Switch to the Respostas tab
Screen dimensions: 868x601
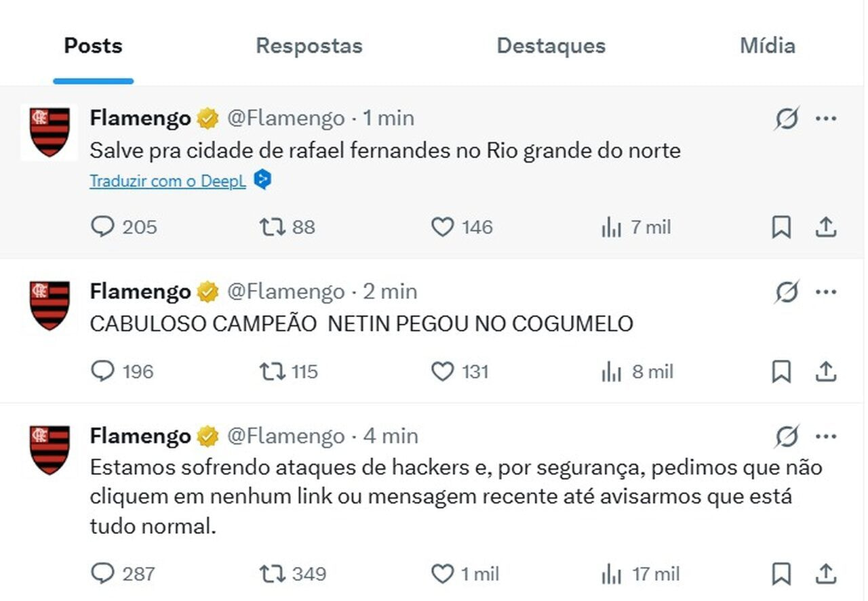309,45
